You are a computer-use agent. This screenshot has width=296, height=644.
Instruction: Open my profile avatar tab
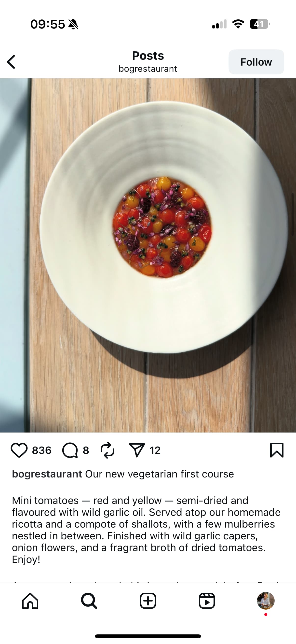tap(266, 601)
